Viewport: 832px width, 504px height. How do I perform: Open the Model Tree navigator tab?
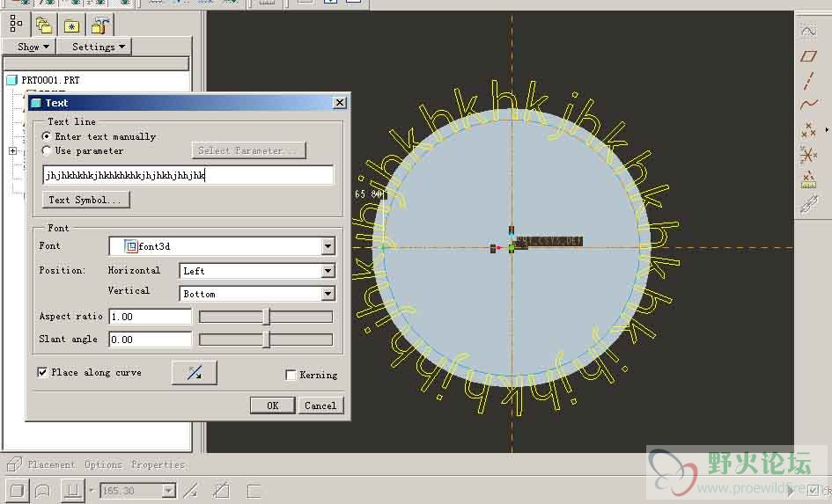click(17, 25)
